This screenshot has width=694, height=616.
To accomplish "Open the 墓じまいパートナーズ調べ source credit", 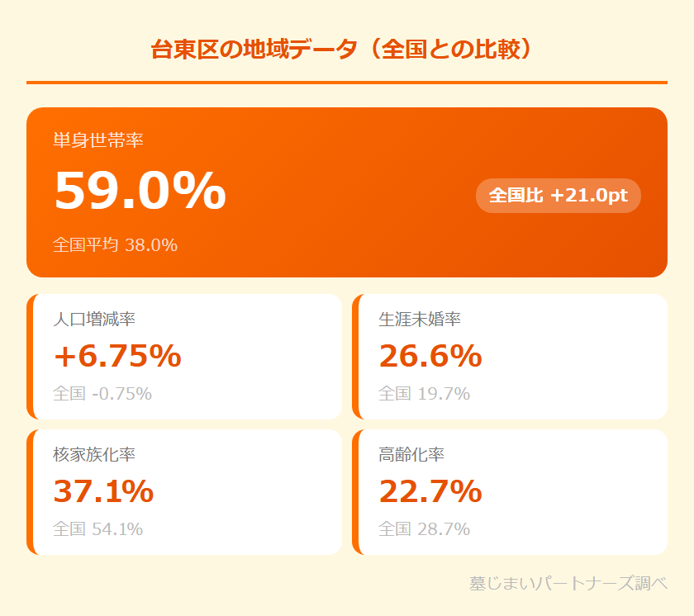I will [x=568, y=583].
